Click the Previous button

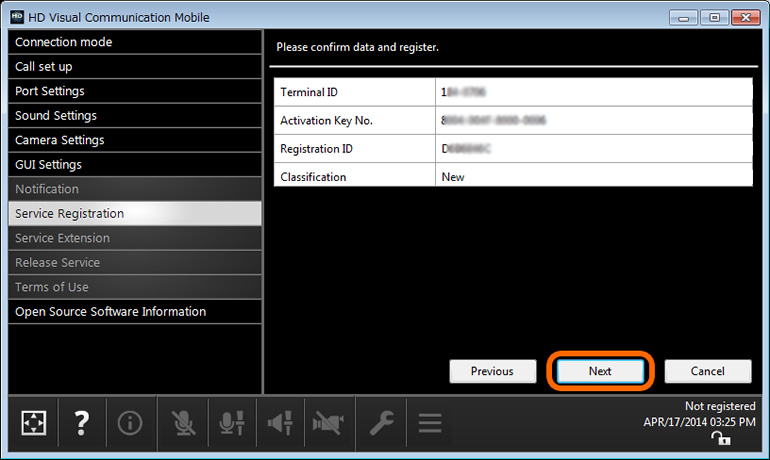(x=493, y=371)
